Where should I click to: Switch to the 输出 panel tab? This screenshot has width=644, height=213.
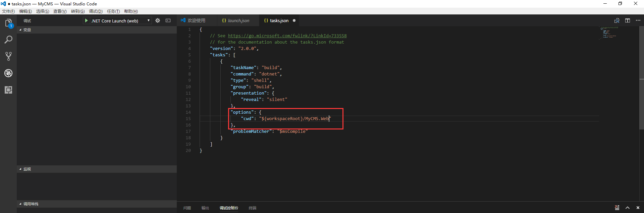205,208
